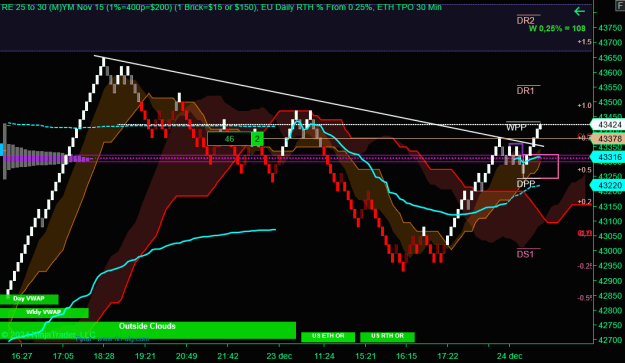The image size is (625, 363).
Task: Select the green box labeled 46
Action: pos(229,139)
